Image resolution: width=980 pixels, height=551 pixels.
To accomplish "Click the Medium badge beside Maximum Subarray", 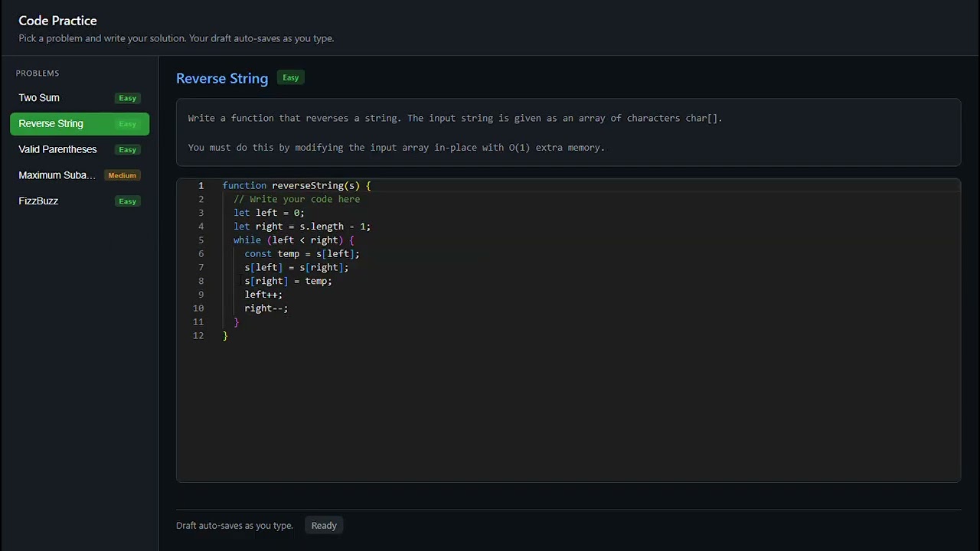I will tap(122, 175).
